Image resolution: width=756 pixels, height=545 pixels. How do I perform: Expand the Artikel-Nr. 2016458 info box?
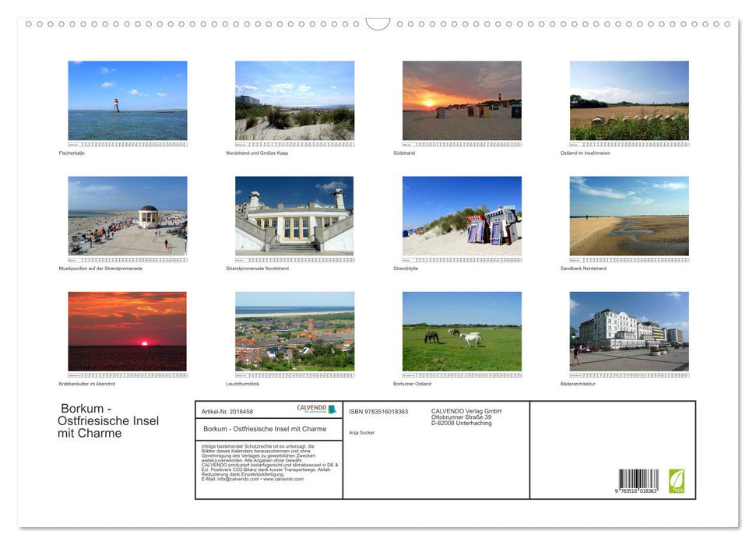[x=227, y=411]
